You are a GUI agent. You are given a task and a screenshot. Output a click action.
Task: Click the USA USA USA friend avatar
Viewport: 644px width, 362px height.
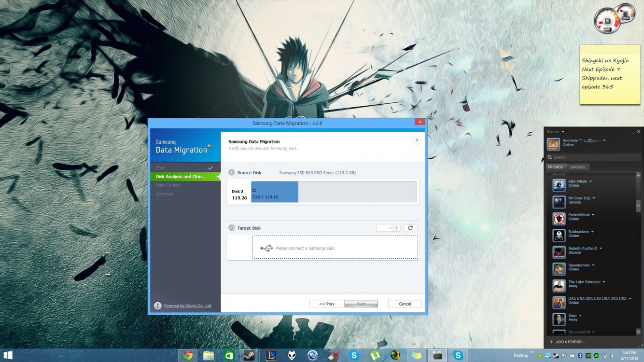click(559, 302)
